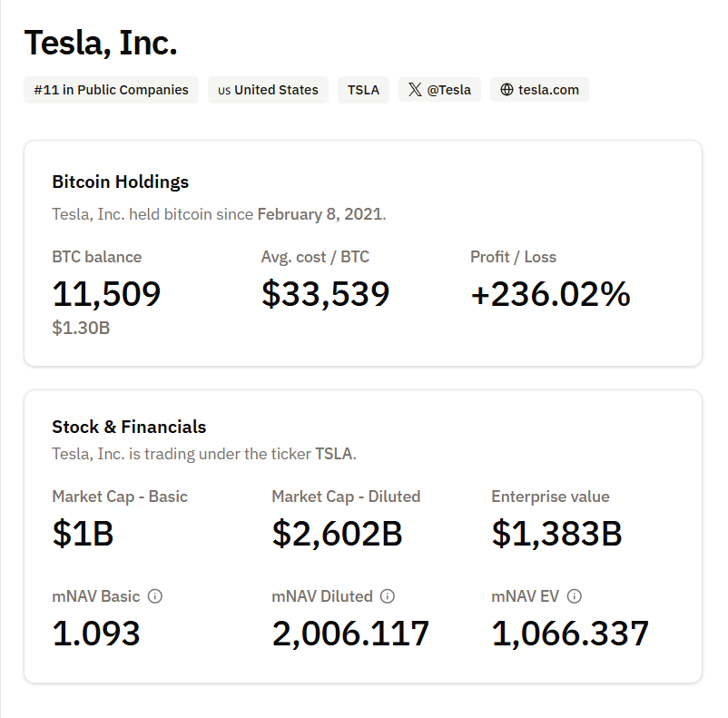
Task: Click the 'Tesla, Inc.' page title
Action: [x=103, y=42]
